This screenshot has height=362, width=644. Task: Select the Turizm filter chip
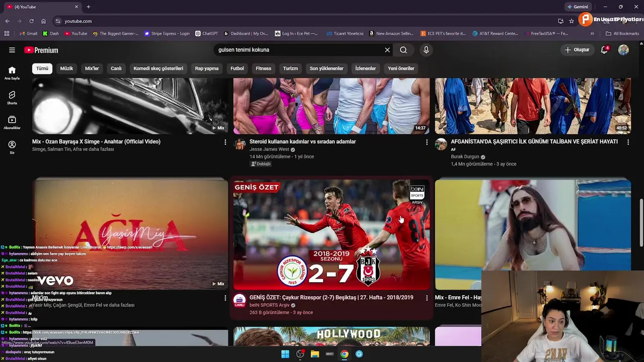coord(290,68)
